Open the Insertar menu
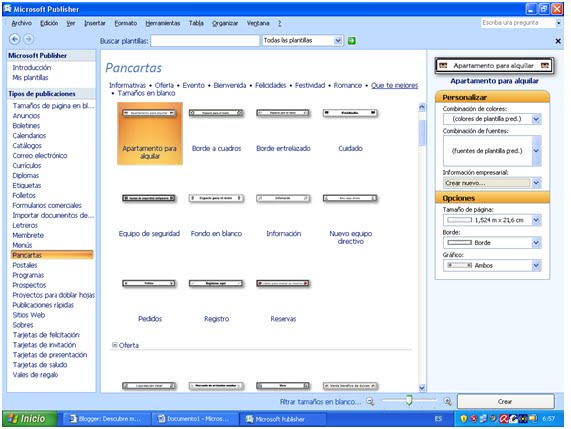Screen dimensions: 571x429 [x=95, y=23]
